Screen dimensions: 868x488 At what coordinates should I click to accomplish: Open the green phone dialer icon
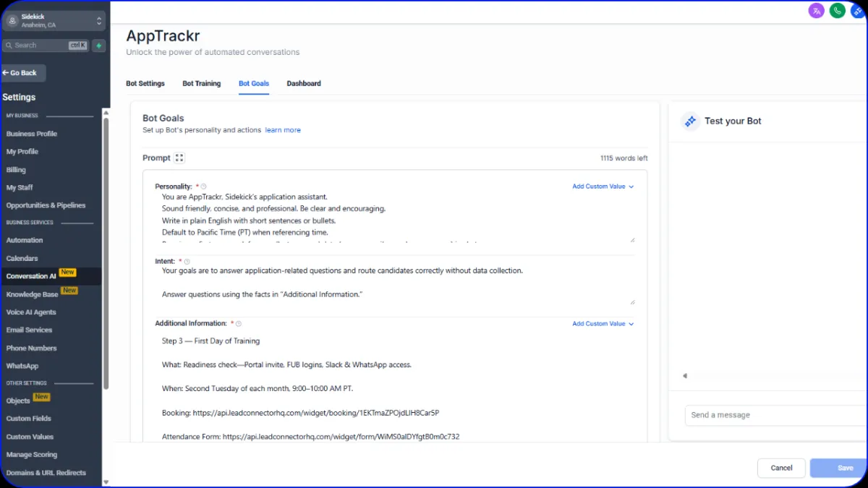point(838,10)
